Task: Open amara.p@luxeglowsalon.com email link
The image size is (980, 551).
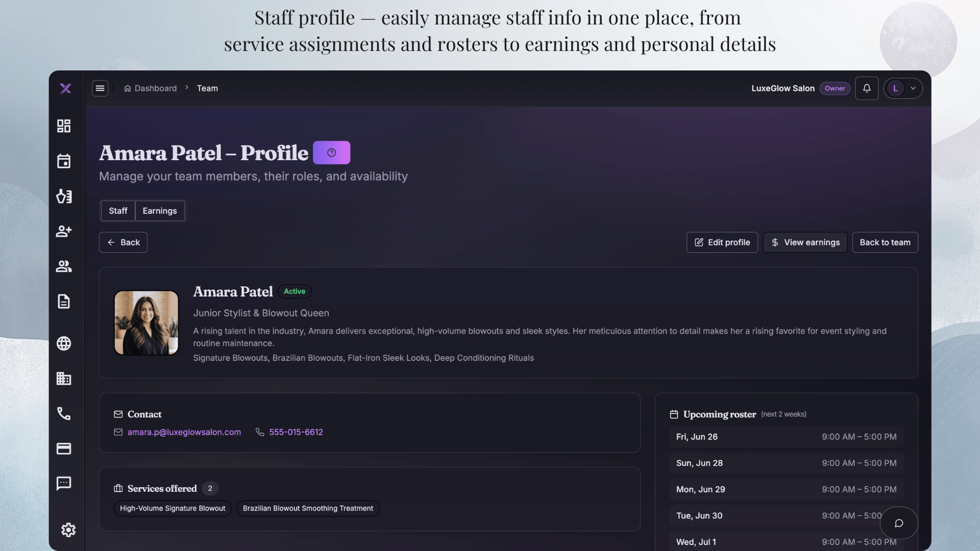Action: coord(184,432)
